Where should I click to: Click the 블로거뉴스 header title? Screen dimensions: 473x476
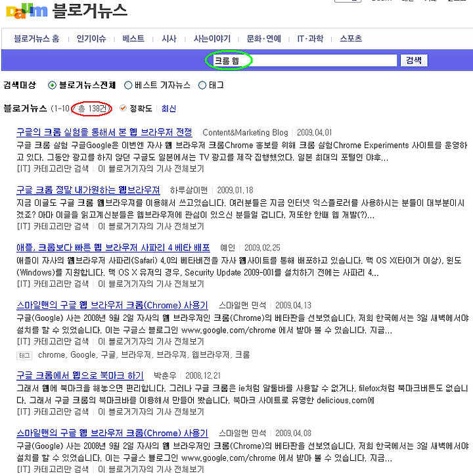point(90,11)
